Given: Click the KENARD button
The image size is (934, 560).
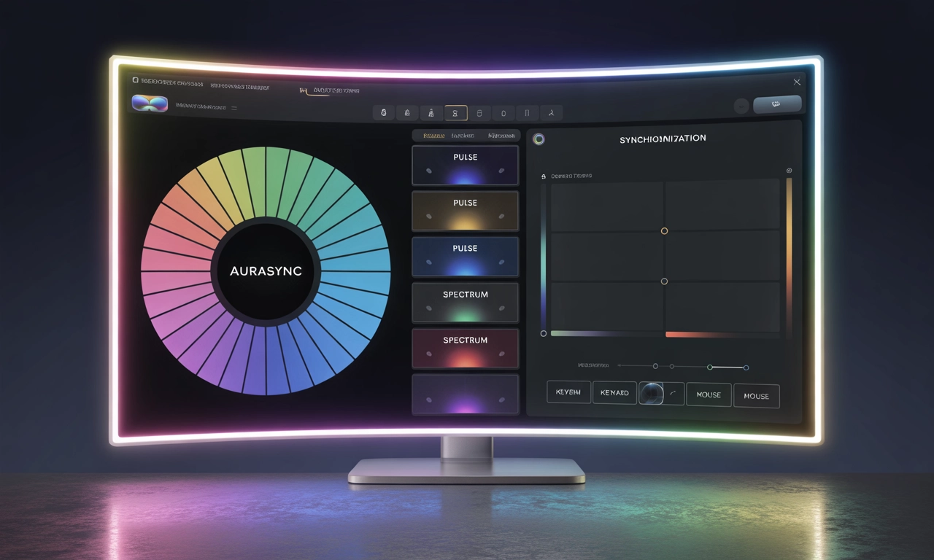Looking at the screenshot, I should 614,393.
